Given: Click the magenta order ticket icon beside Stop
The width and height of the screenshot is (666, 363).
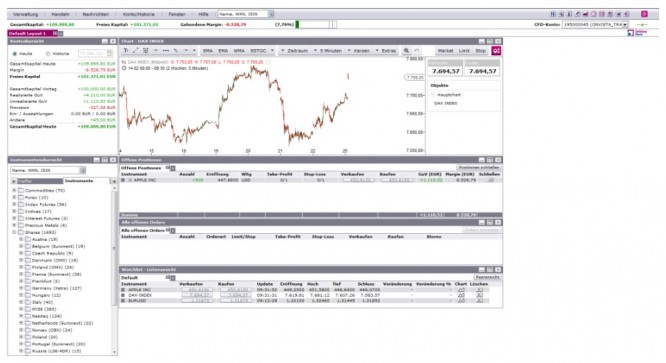Looking at the screenshot, I should [496, 51].
